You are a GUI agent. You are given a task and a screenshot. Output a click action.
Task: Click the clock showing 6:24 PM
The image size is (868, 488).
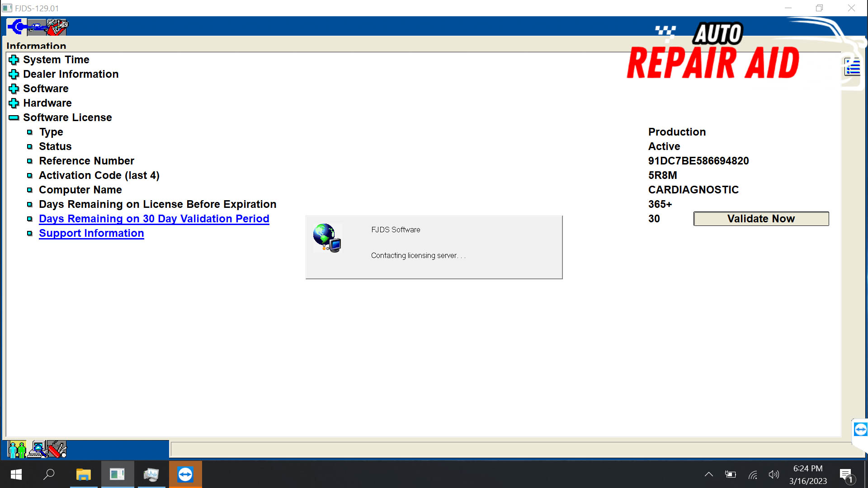[808, 469]
